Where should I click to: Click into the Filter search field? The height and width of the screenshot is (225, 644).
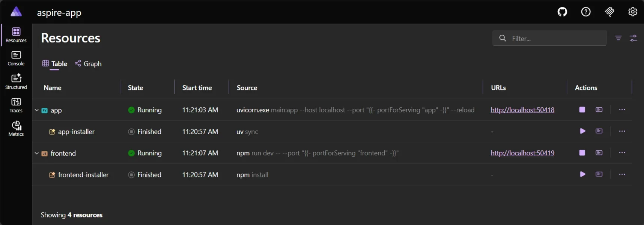tap(549, 38)
